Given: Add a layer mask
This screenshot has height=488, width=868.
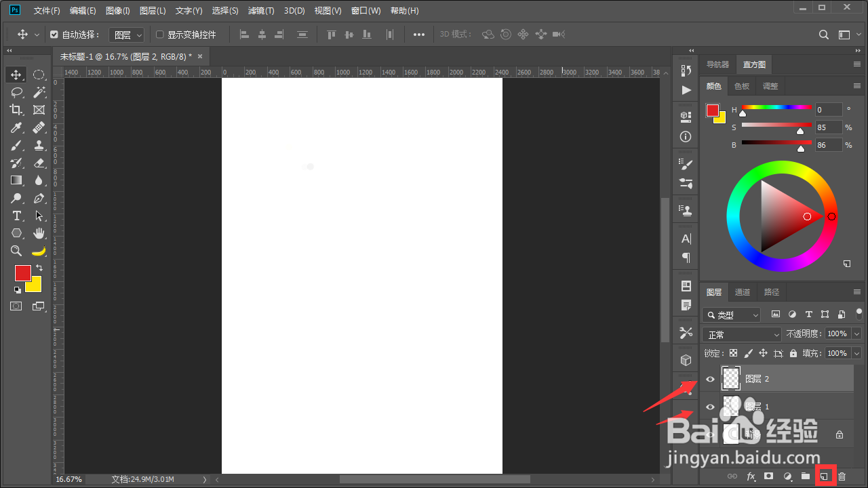Looking at the screenshot, I should click(769, 476).
